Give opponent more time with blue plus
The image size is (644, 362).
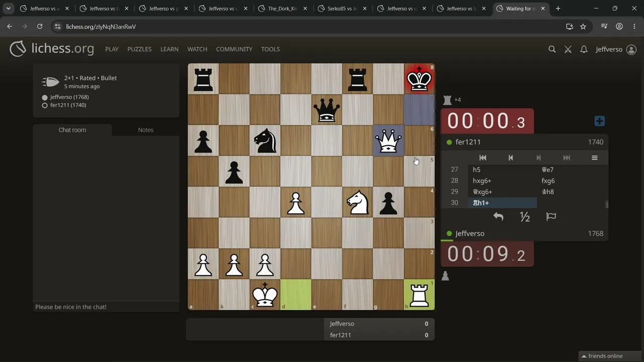[x=599, y=121]
